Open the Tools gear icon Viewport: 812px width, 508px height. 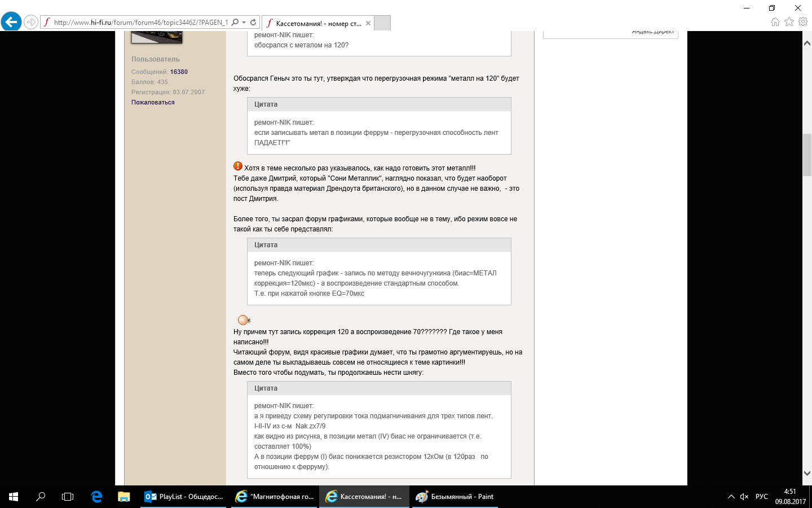pos(803,22)
